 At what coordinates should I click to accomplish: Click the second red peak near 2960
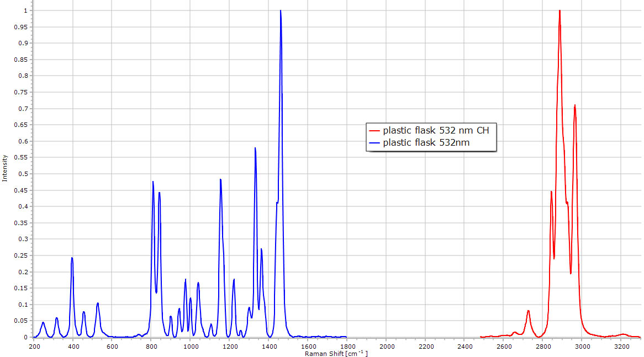point(575,105)
